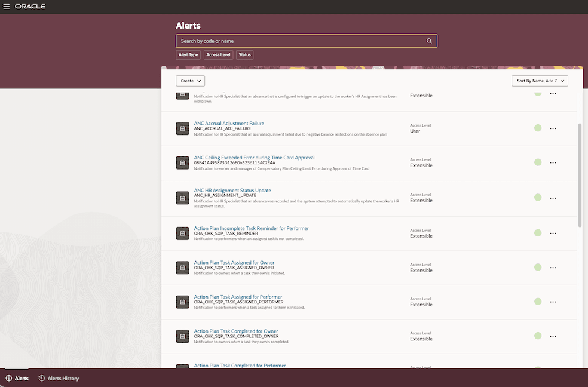
Task: Click the Action Plan Incomplete Task Reminder alert icon
Action: [x=183, y=234]
